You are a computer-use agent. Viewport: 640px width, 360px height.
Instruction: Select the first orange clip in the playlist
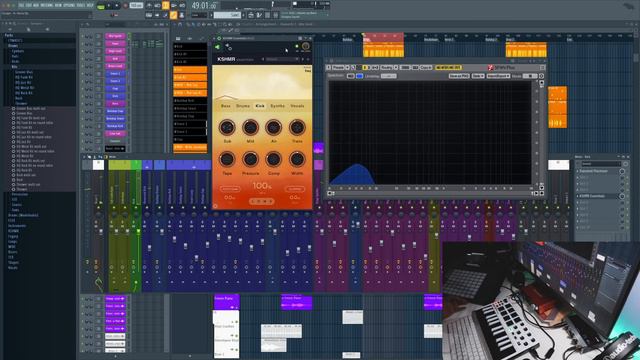[x=383, y=49]
